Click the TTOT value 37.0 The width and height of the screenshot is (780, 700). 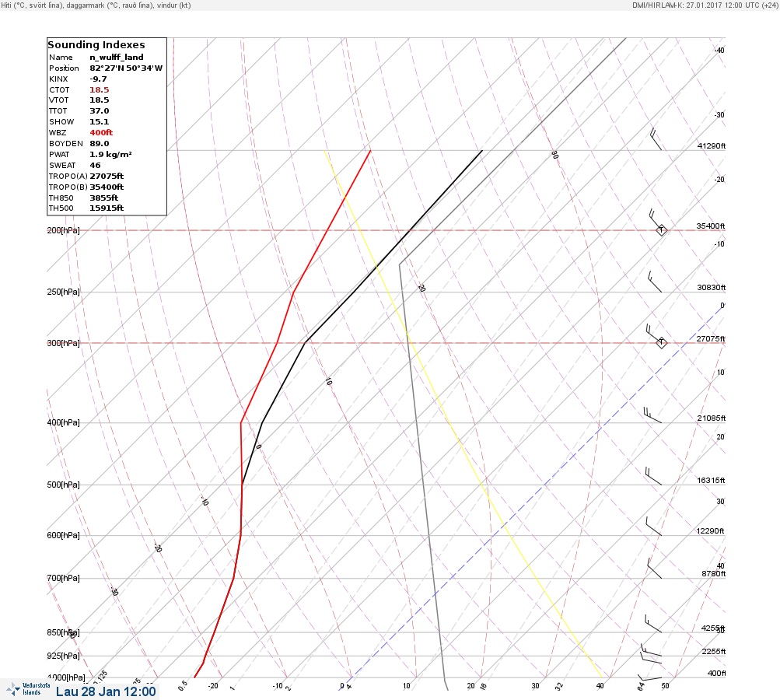click(100, 111)
